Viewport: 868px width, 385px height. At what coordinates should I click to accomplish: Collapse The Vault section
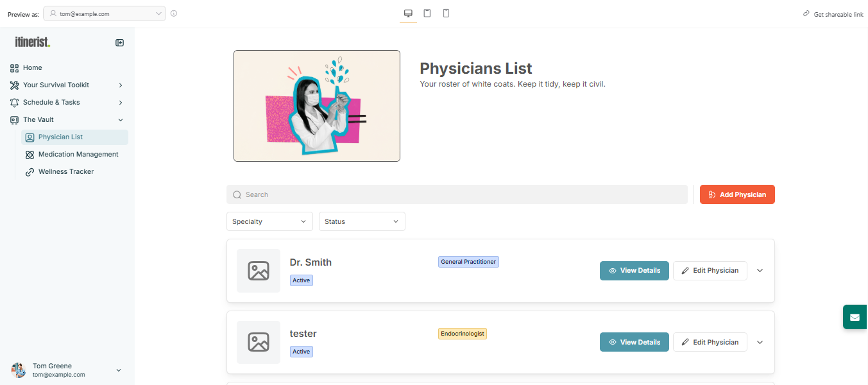pyautogui.click(x=120, y=119)
